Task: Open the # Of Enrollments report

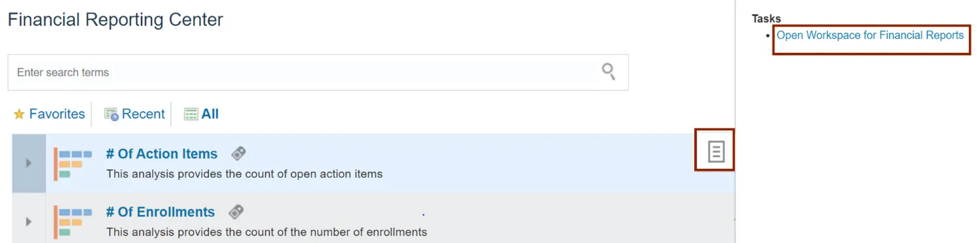Action: [x=161, y=212]
